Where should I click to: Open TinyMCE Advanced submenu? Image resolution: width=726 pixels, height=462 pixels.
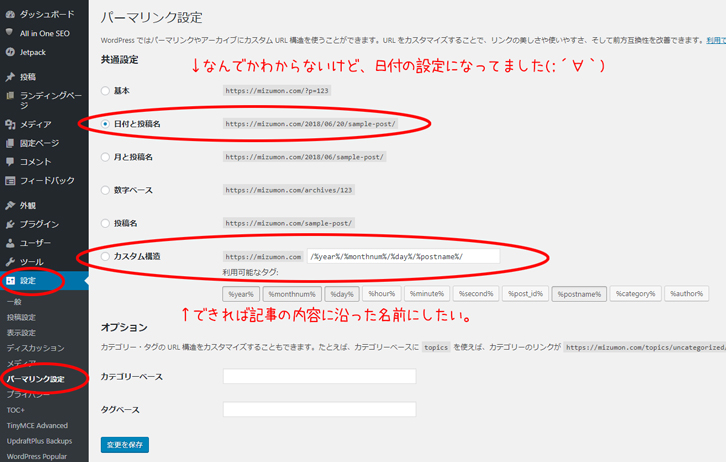click(37, 425)
